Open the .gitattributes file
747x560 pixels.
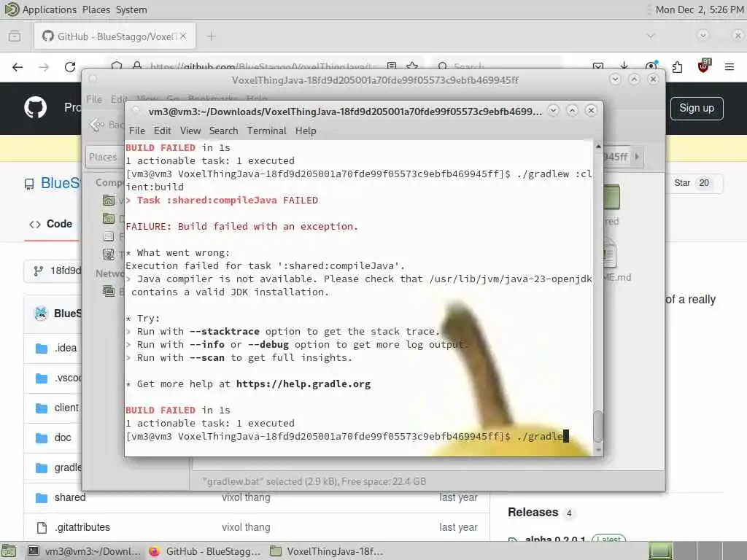pos(82,528)
